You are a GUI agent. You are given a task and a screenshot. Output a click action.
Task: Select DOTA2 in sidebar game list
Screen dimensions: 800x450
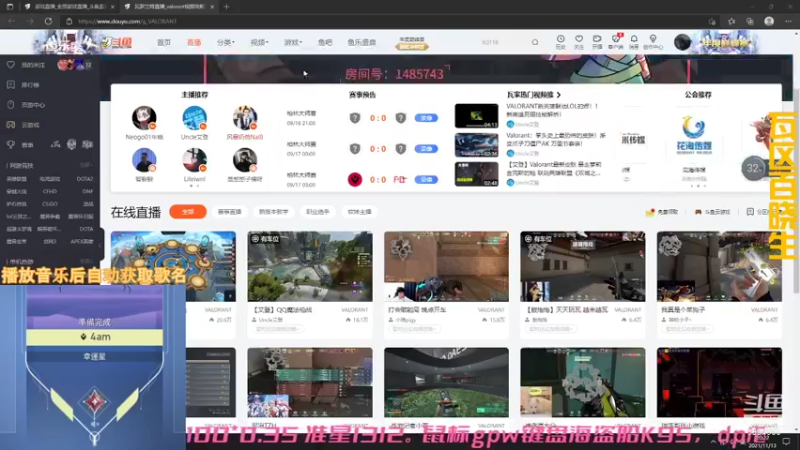85,179
